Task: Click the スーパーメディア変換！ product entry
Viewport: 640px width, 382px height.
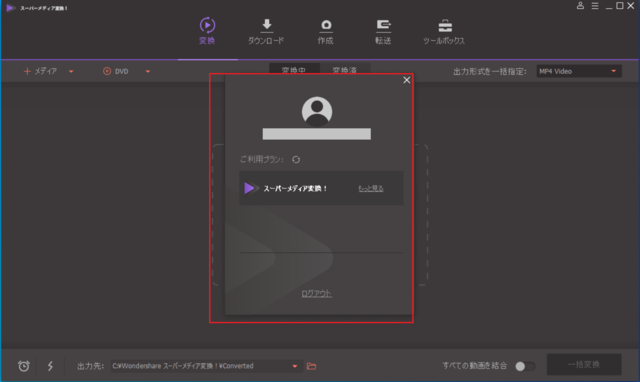Action: (321, 188)
